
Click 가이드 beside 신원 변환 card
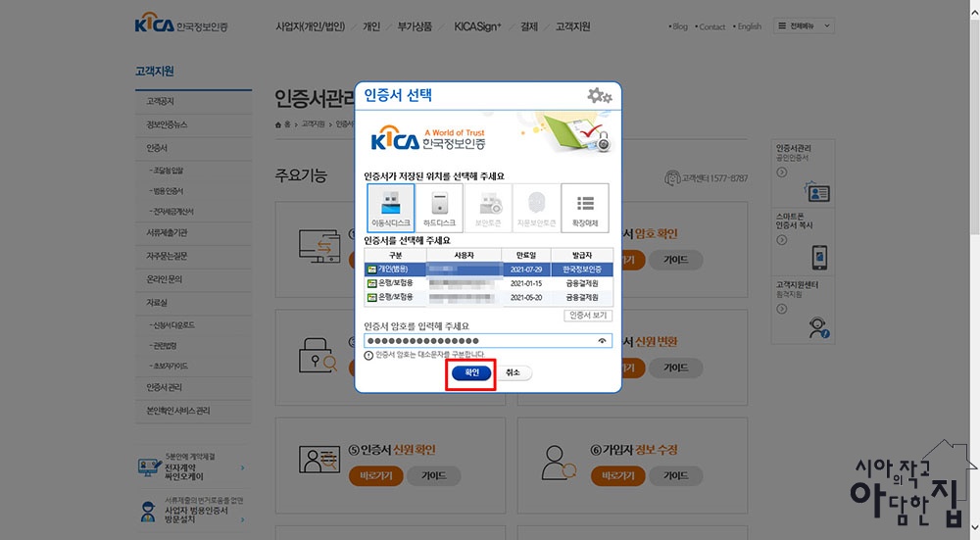(x=675, y=368)
